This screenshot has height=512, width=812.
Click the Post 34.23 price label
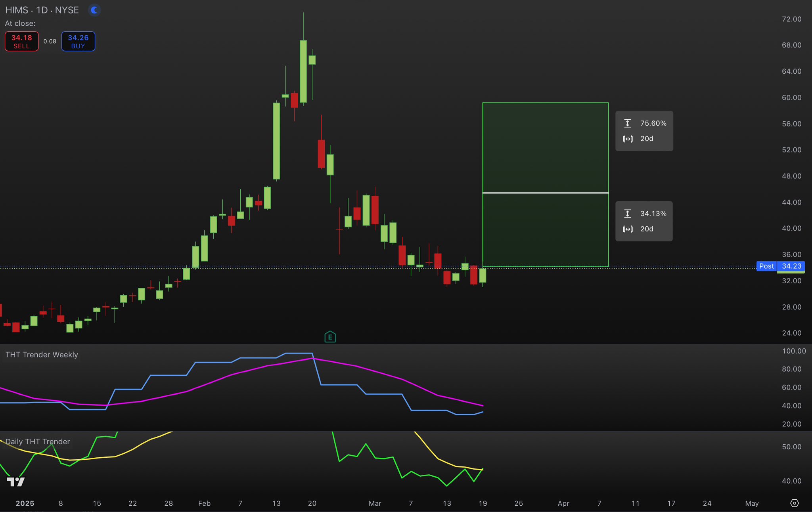[780, 266]
